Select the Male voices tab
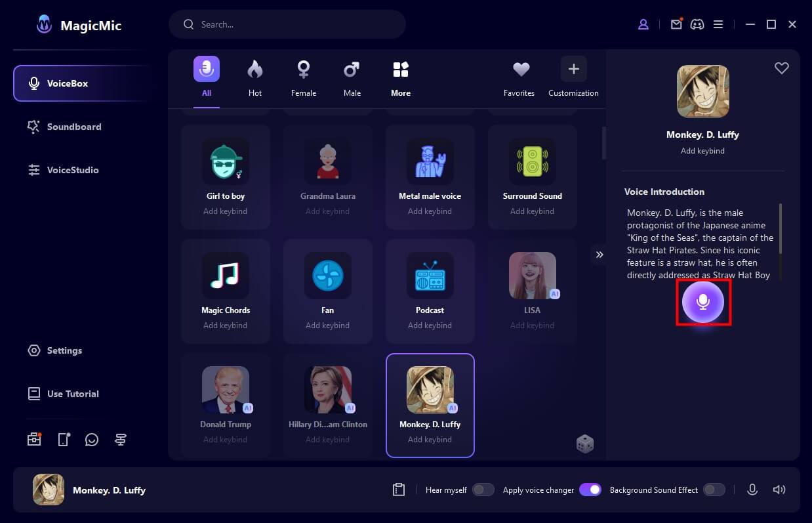This screenshot has height=523, width=812. [352, 77]
